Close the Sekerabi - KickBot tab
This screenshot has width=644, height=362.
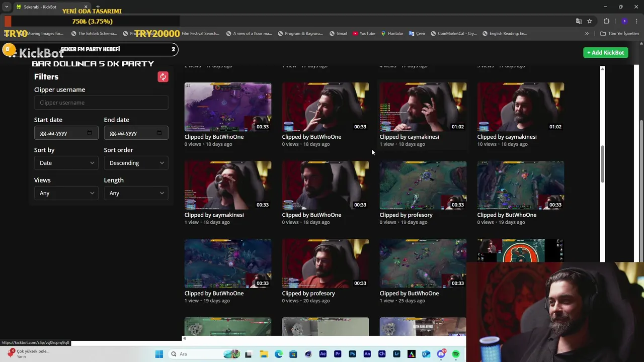(86, 7)
